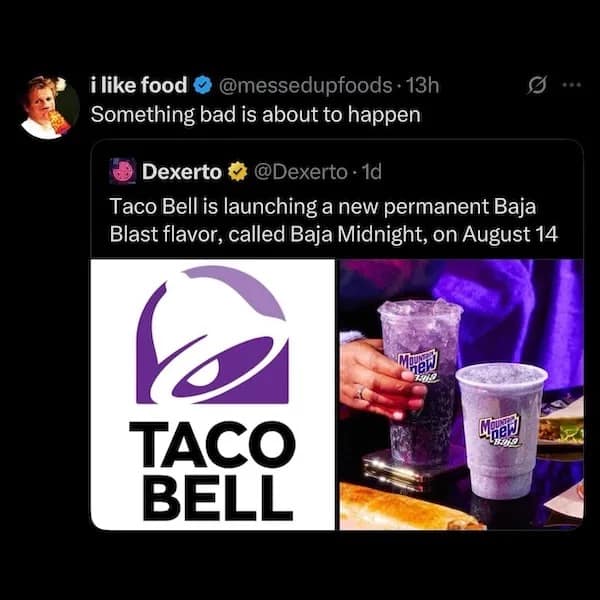Click the 'Something bad is about to happen' text
The image size is (600, 600).
(x=256, y=114)
